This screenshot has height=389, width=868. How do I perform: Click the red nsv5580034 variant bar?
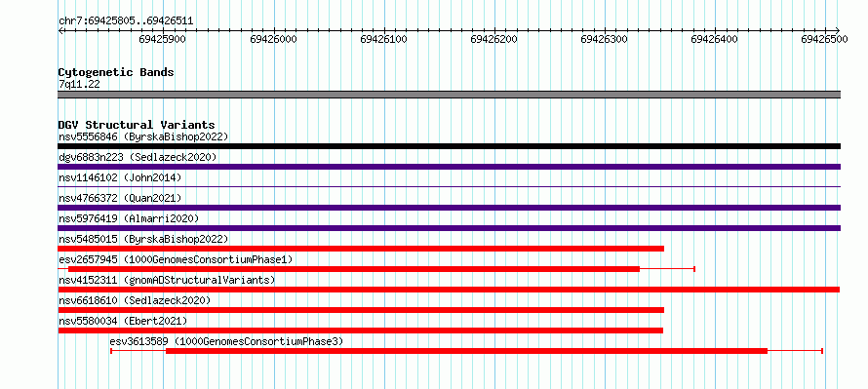point(361,331)
